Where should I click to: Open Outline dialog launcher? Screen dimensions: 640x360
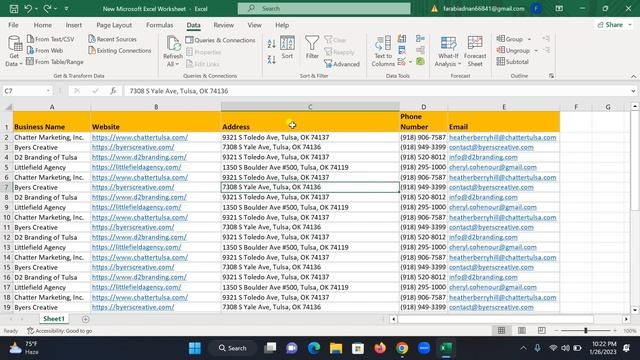click(x=551, y=76)
